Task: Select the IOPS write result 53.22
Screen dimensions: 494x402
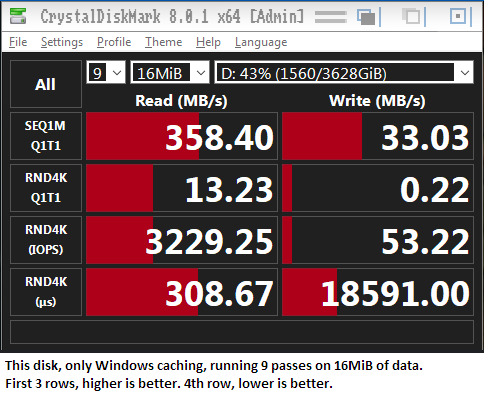Action: (378, 240)
